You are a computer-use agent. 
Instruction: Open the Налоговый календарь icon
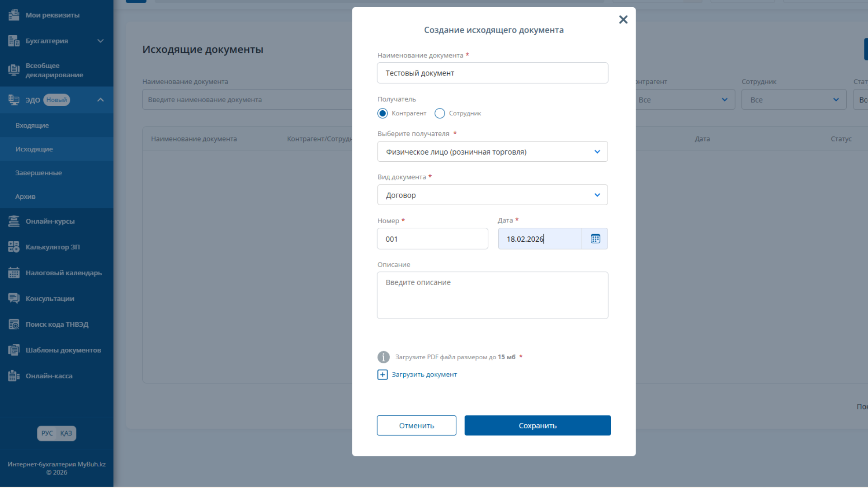pos(14,273)
